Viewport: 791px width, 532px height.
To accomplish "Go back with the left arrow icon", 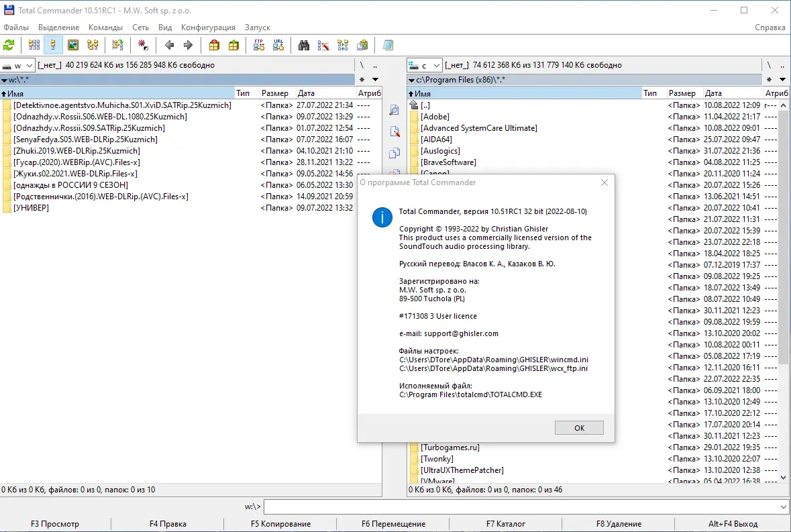I will tap(170, 46).
